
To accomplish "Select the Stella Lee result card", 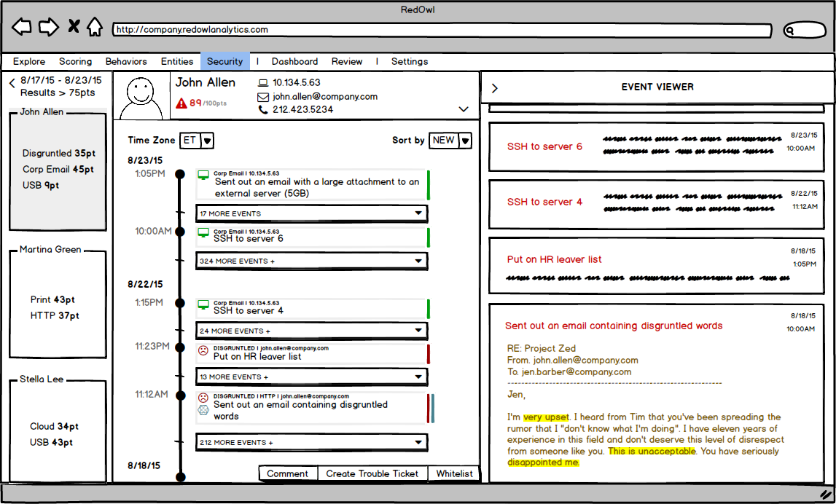I will tap(58, 430).
